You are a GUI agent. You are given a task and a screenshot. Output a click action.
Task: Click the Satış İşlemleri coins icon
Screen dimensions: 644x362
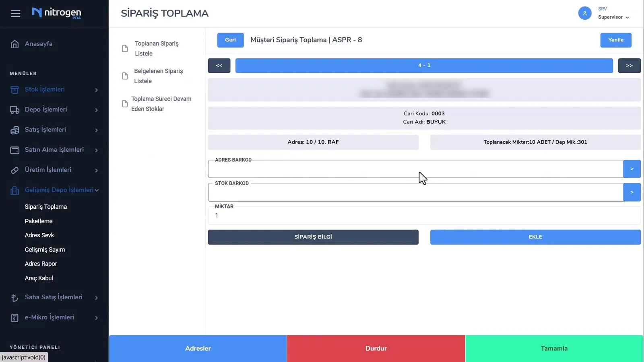click(x=14, y=130)
